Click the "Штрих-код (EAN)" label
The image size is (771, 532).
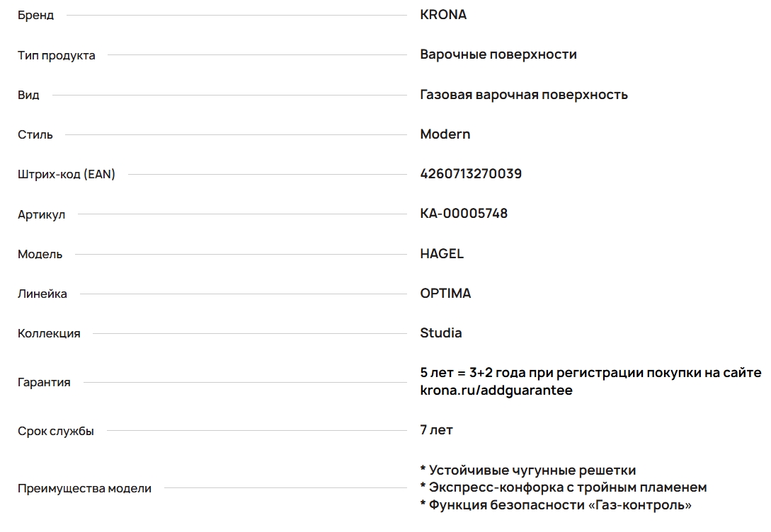pyautogui.click(x=67, y=175)
